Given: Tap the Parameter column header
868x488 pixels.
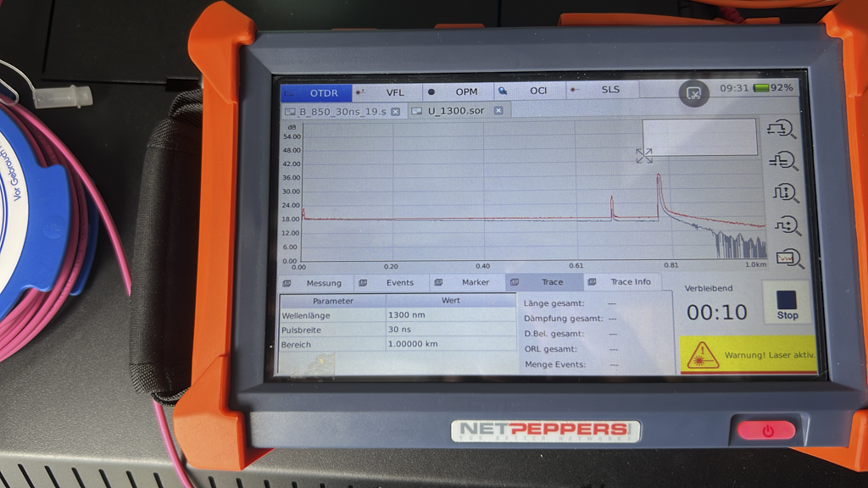Looking at the screenshot, I should tap(332, 301).
